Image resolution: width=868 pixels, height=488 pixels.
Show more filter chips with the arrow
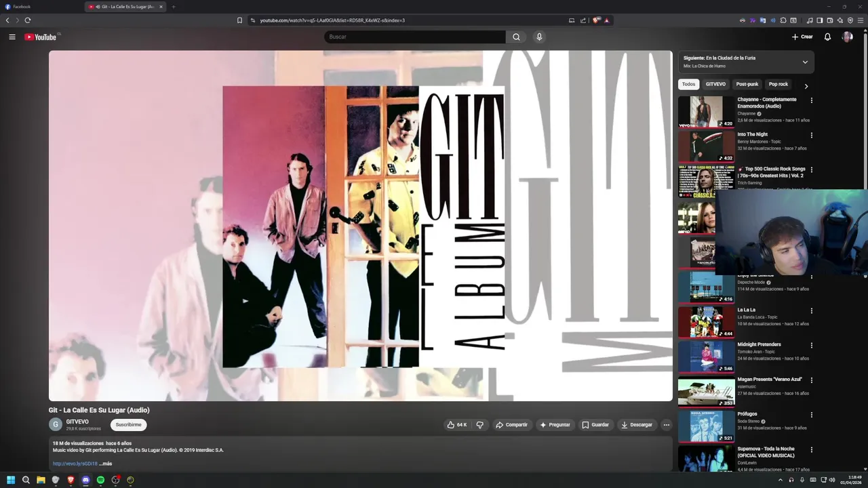806,86
